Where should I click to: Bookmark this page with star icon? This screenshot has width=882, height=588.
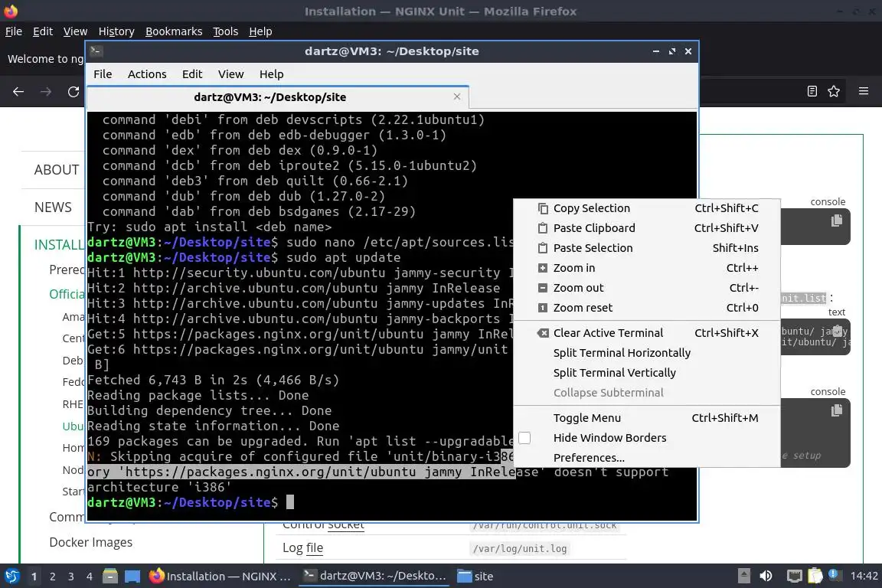834,91
